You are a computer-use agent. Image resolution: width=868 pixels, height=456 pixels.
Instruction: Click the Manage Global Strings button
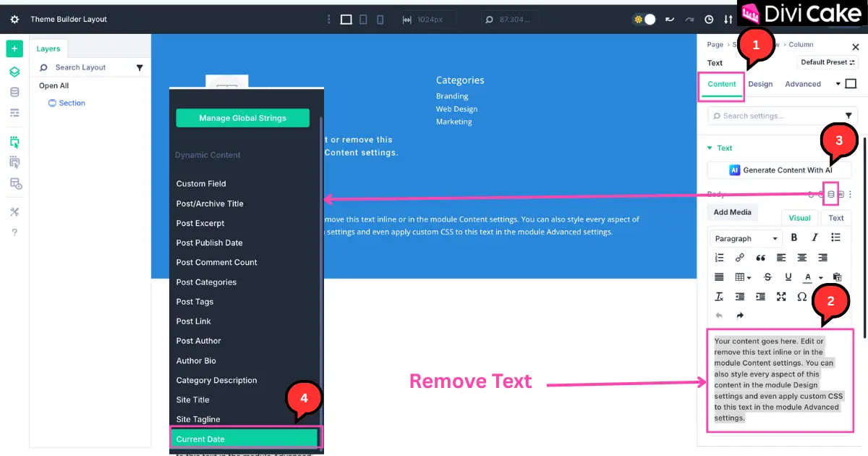coord(242,118)
